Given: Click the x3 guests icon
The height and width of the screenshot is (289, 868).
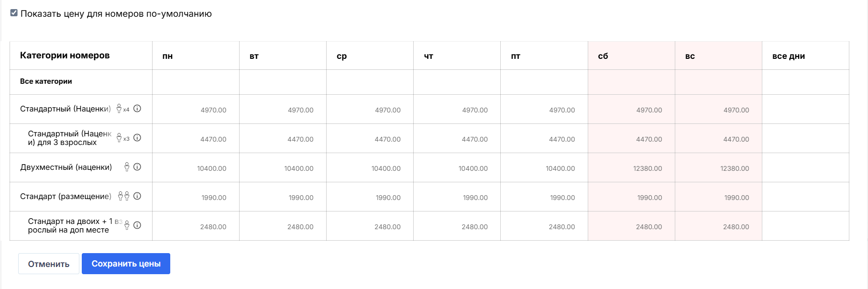Looking at the screenshot, I should pos(122,138).
